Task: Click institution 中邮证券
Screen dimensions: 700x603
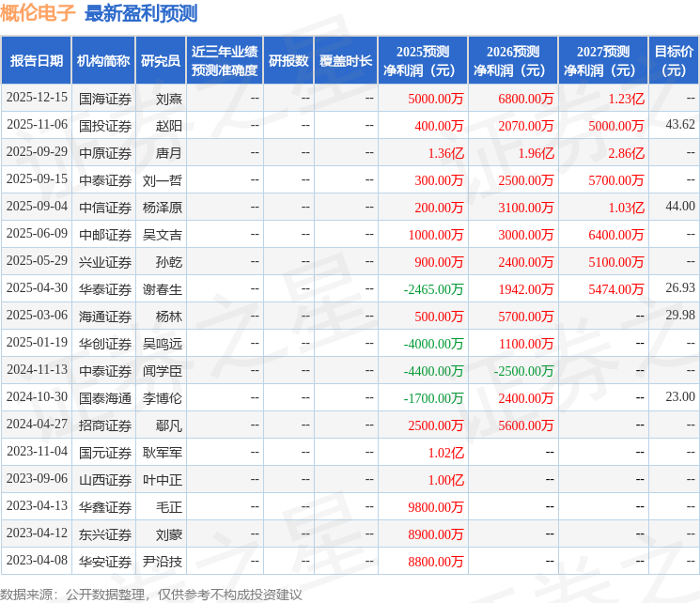Action: [x=105, y=235]
